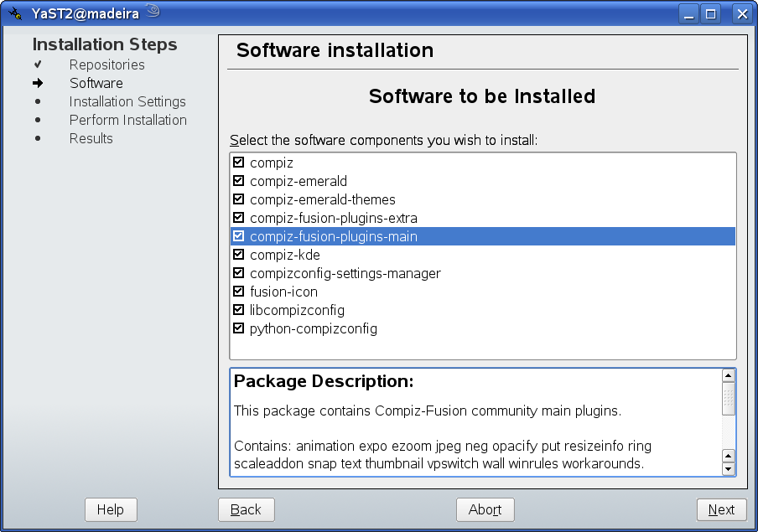
Task: Uncheck the fusion-icon package
Action: pos(238,292)
